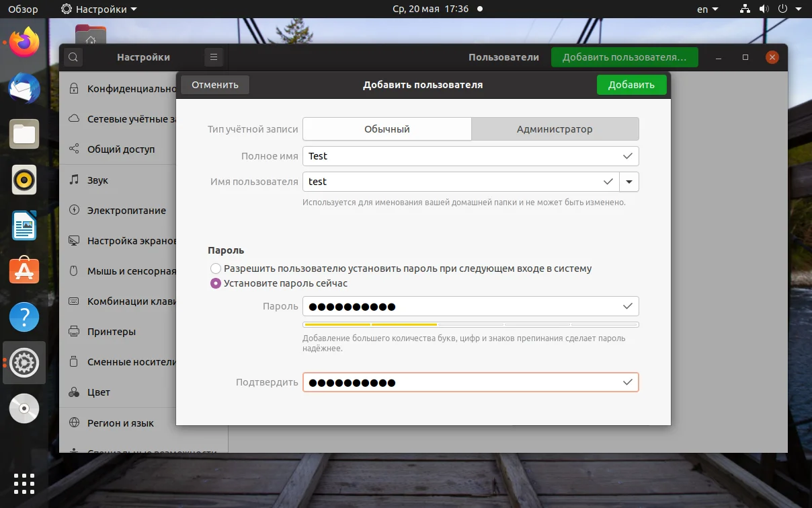Open Sharing (Общий доступ) sidebar item

[x=118, y=149]
